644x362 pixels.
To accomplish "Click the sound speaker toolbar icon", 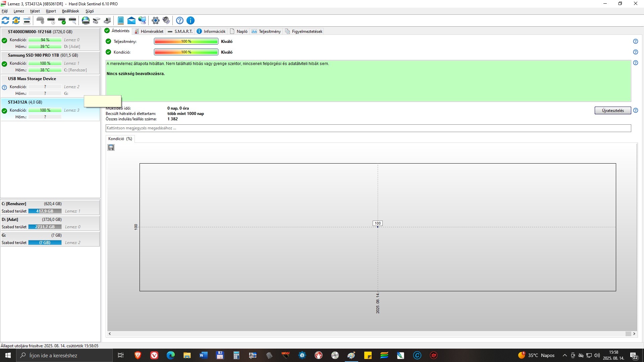I will coord(166,20).
